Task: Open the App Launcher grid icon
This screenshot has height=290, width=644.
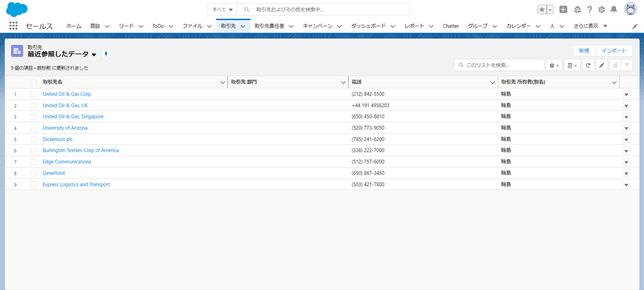Action: tap(14, 26)
